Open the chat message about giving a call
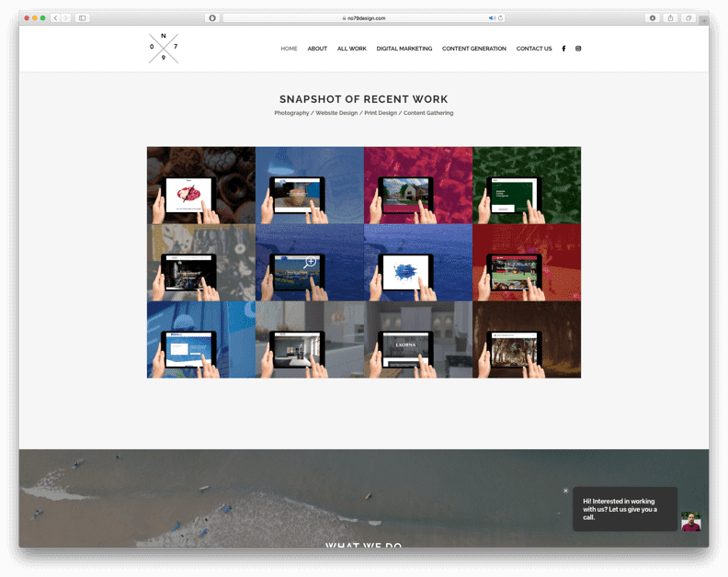 (x=624, y=509)
